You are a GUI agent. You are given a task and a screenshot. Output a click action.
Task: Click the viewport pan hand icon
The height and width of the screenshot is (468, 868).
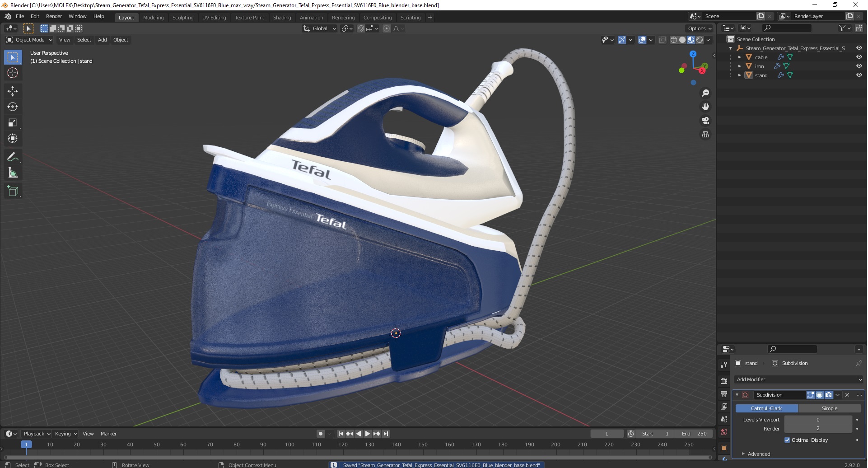[x=705, y=107]
